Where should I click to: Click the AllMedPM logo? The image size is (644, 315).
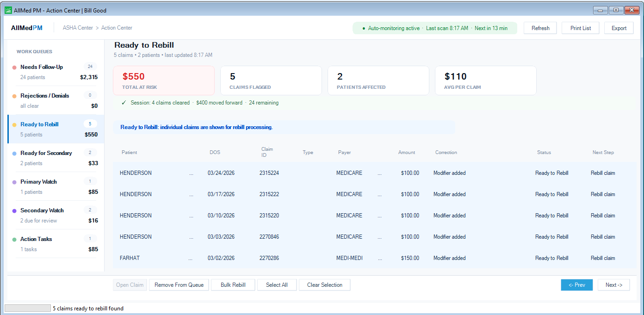click(27, 28)
